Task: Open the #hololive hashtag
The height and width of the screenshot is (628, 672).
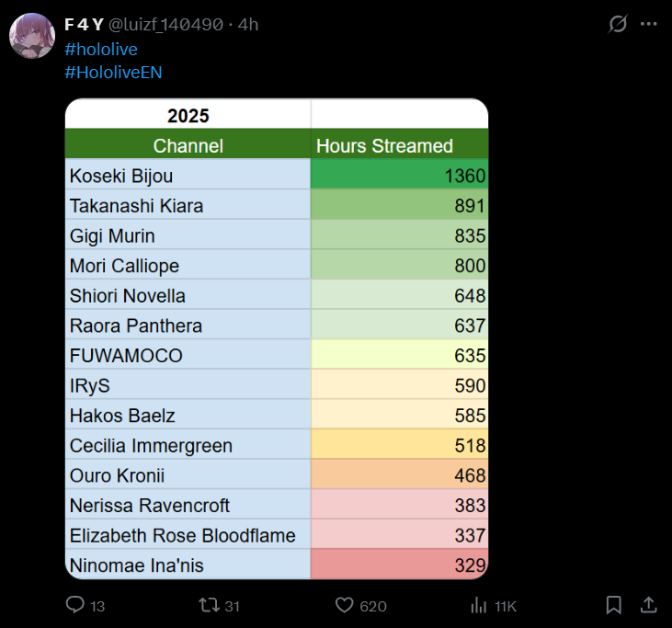Action: [x=101, y=49]
